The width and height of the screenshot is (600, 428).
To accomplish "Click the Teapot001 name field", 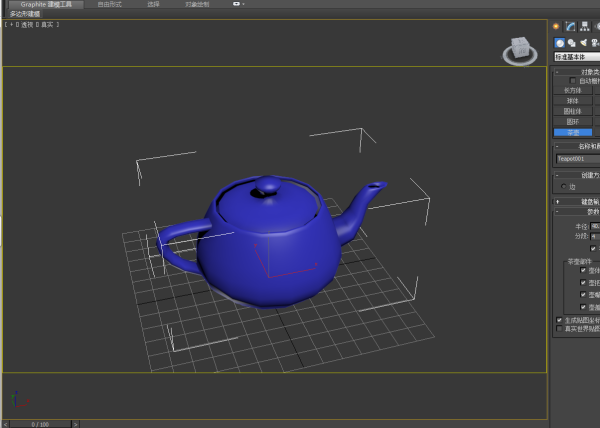I will [x=578, y=158].
